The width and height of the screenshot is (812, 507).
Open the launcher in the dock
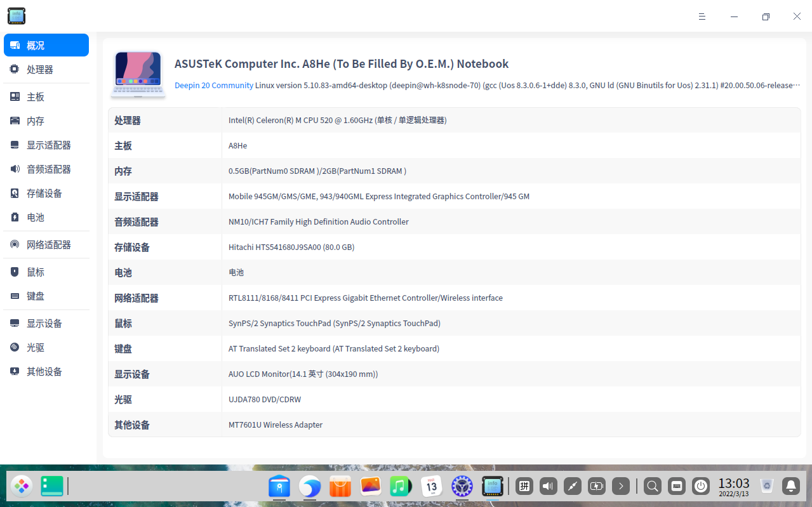21,487
